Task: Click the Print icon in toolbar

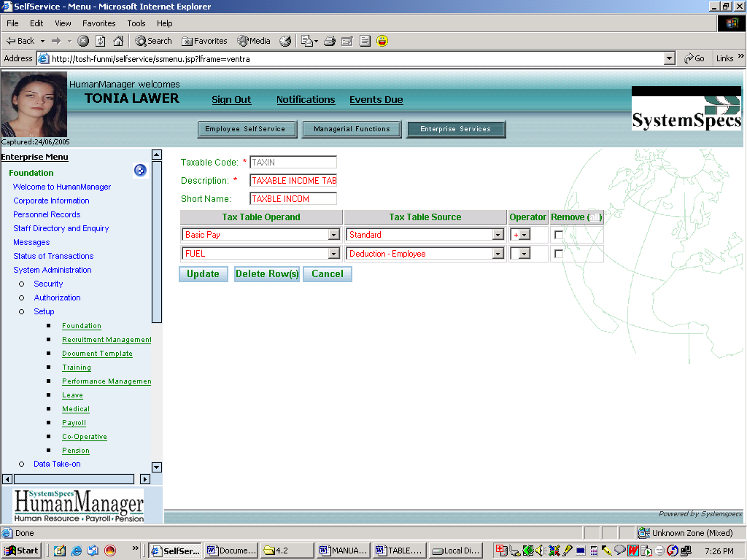Action: (330, 41)
